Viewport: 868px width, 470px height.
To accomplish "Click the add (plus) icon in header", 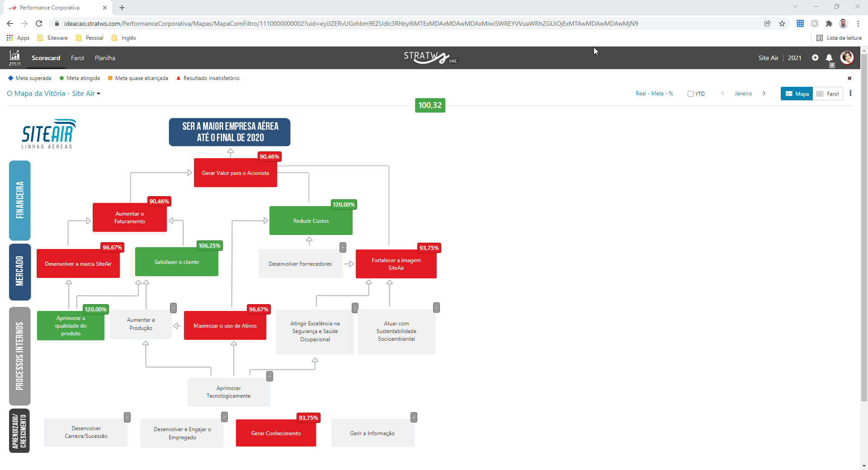I will pos(815,57).
